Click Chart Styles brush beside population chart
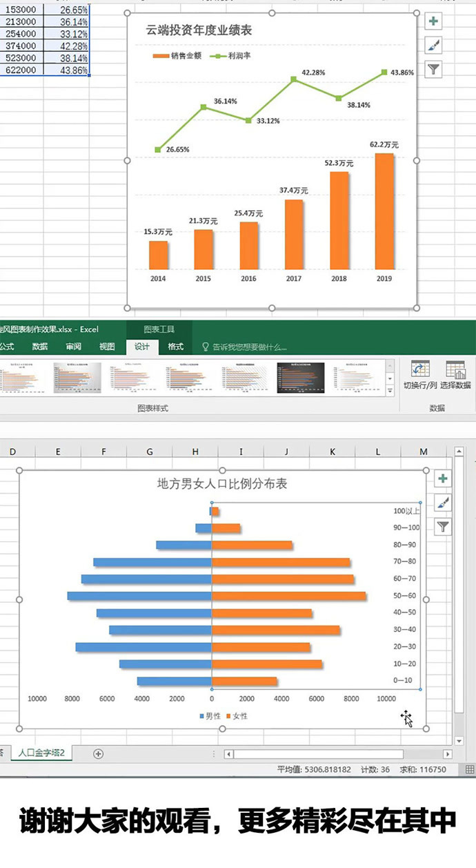The width and height of the screenshot is (476, 868). click(443, 503)
